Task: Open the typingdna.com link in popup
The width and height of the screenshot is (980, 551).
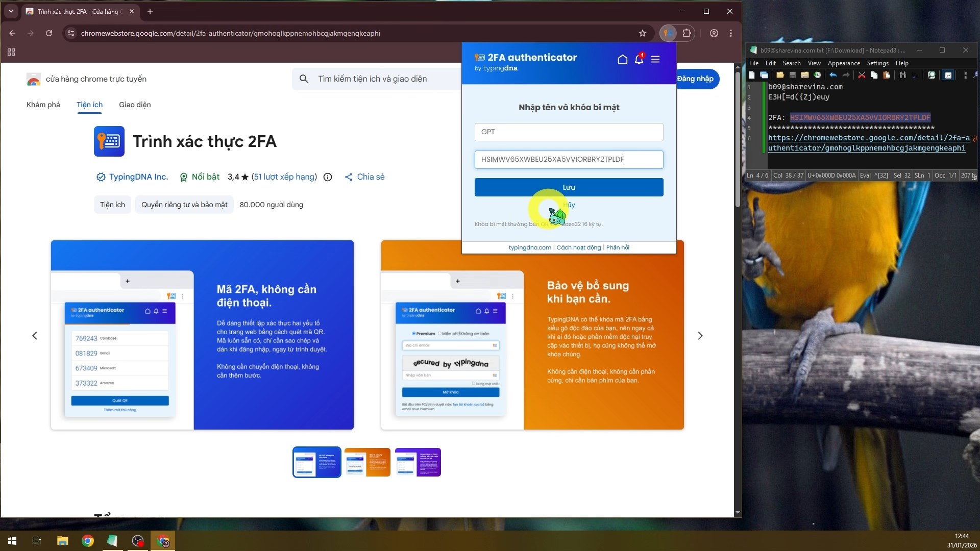Action: click(530, 247)
